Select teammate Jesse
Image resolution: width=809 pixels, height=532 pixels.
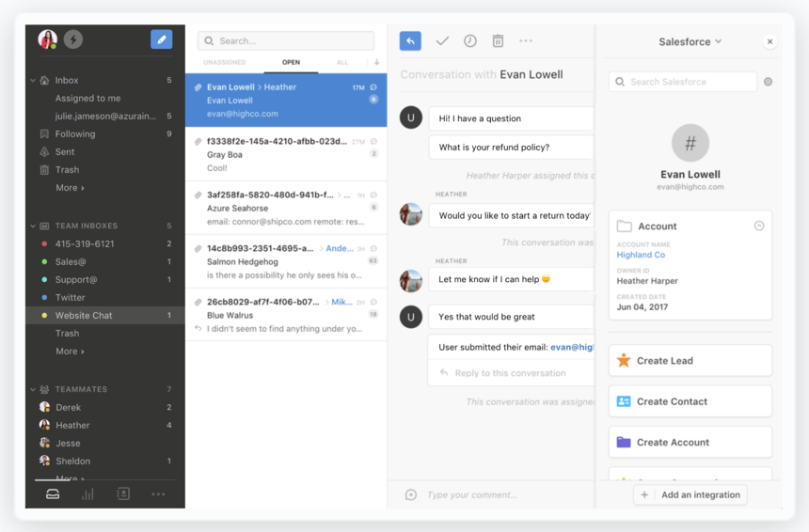[105, 444]
